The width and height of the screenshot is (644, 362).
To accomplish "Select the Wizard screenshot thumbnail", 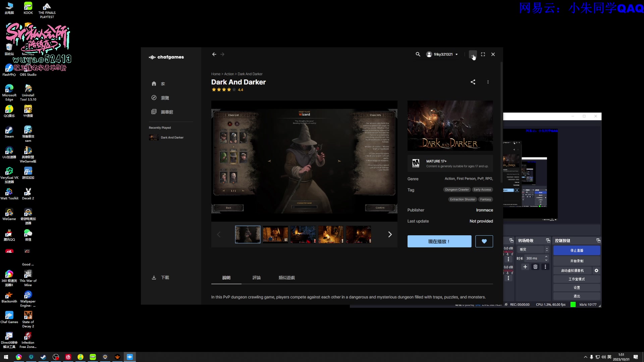I will [x=248, y=234].
